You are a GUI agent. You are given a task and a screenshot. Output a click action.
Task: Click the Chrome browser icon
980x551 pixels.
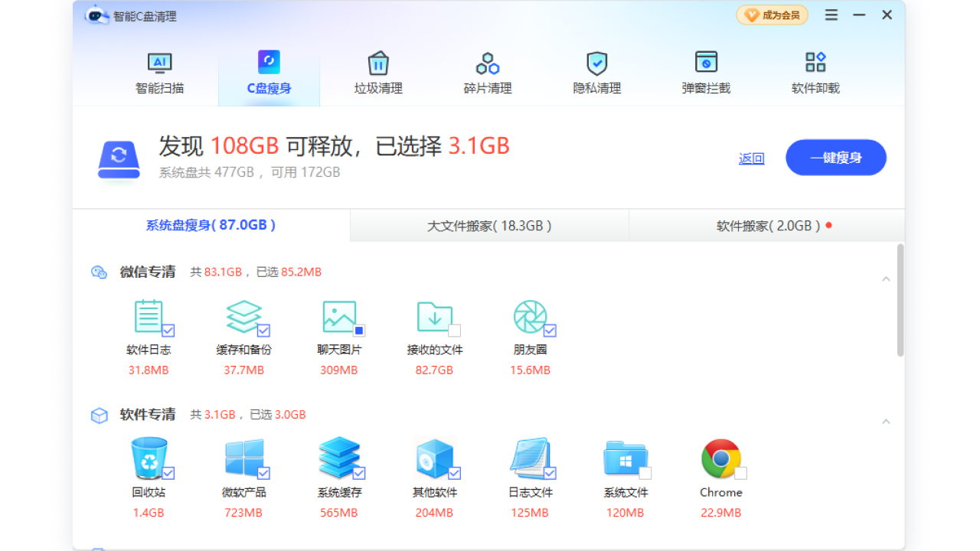(720, 458)
